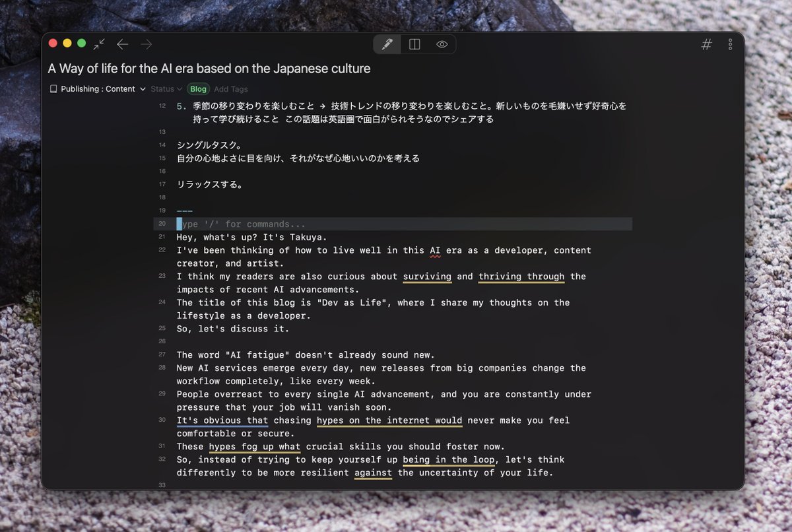Image resolution: width=792 pixels, height=532 pixels.
Task: Click the Add Tags field
Action: tap(231, 89)
